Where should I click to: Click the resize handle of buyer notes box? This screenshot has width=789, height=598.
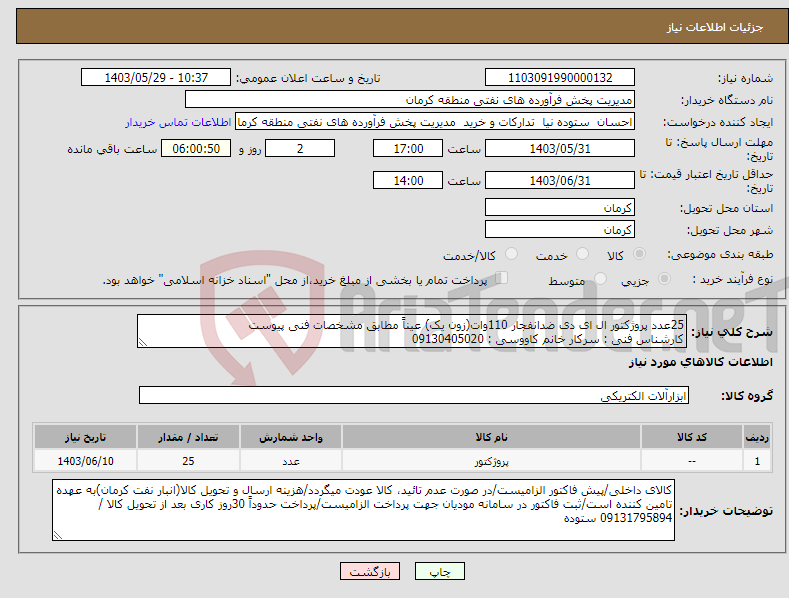pos(58,535)
